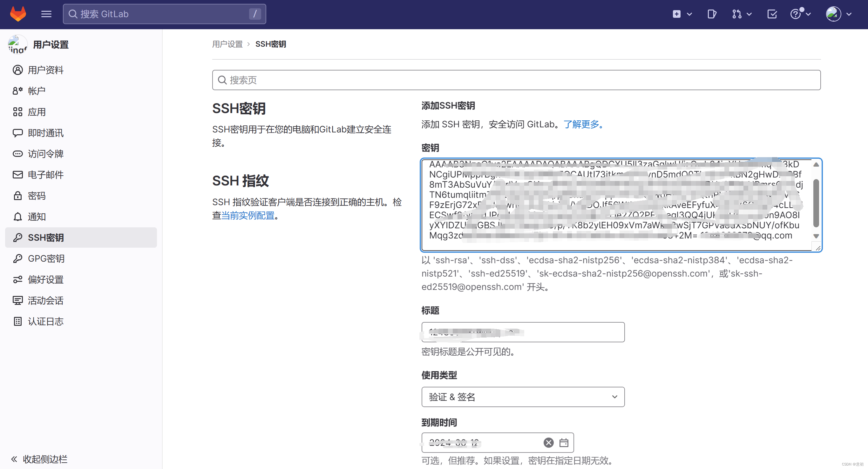Click 用户设置 breadcrumb link
This screenshot has height=469, width=868.
click(x=227, y=44)
